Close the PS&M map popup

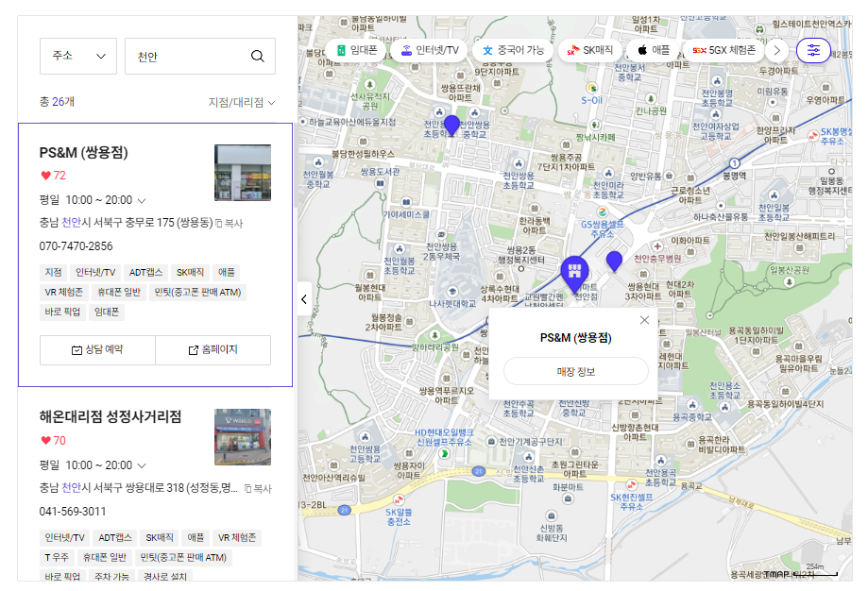click(644, 320)
